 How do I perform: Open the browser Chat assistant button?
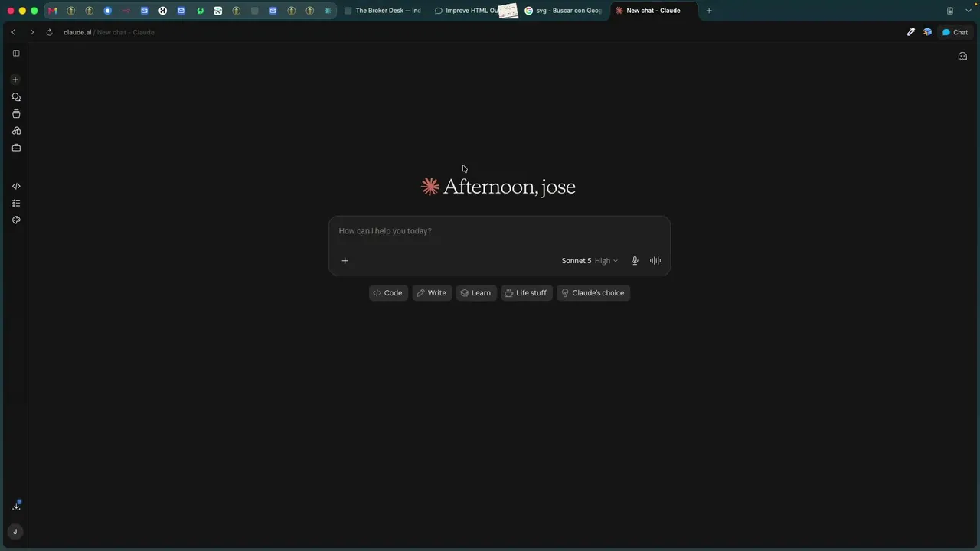tap(955, 32)
